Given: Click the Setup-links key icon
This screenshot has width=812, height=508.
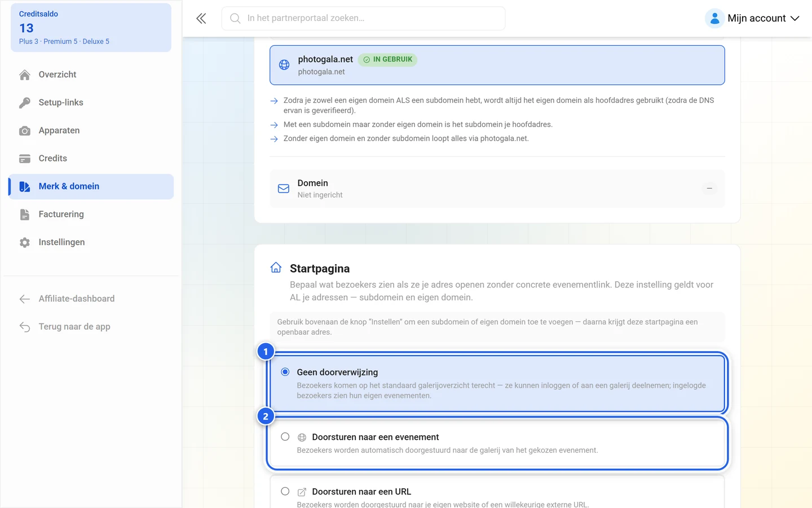Looking at the screenshot, I should click(x=25, y=103).
